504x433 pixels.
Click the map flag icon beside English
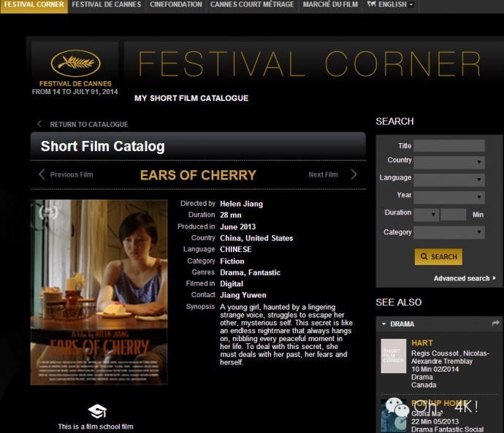click(371, 4)
